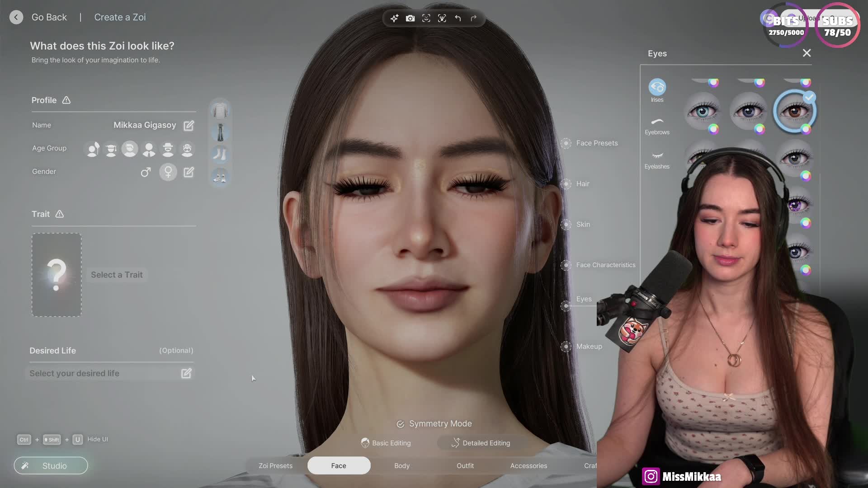This screenshot has height=488, width=868.
Task: Toggle Symmetry Mode checkbox
Action: (400, 424)
